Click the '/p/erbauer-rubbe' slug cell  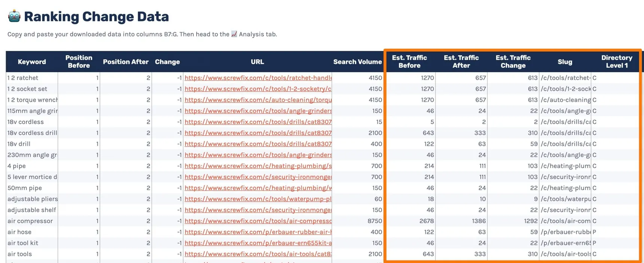tap(565, 232)
